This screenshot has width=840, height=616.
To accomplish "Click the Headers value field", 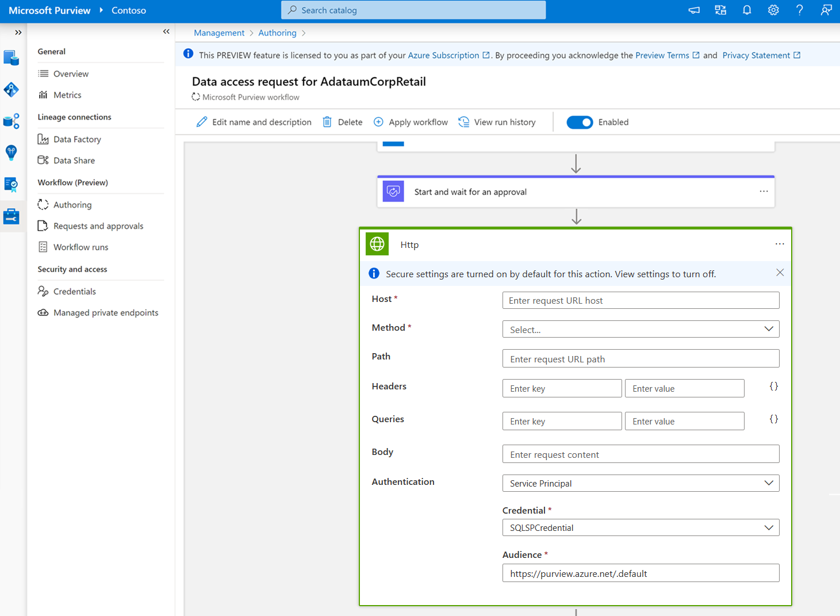I will pos(684,388).
